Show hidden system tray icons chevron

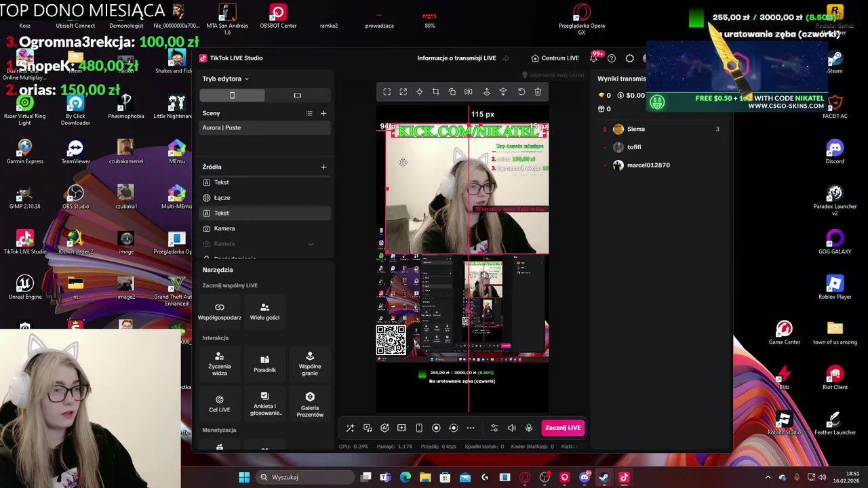pyautogui.click(x=768, y=477)
